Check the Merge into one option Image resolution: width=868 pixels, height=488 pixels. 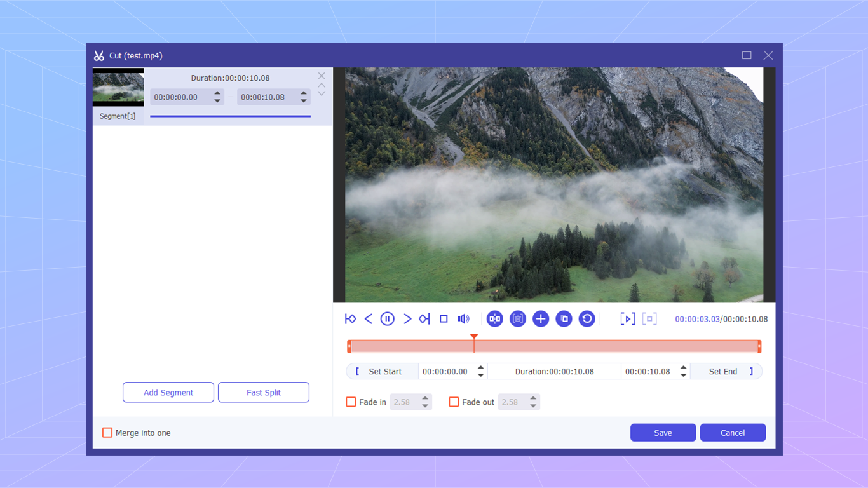(x=107, y=432)
